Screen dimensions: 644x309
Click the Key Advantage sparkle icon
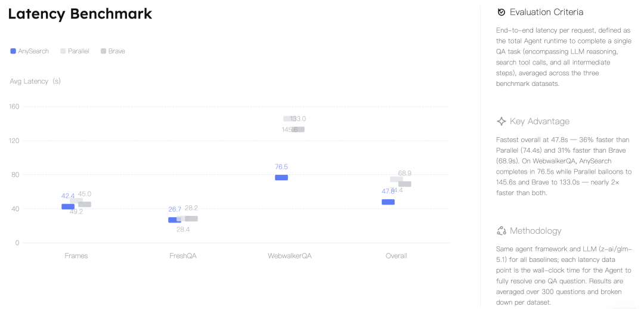click(x=501, y=121)
